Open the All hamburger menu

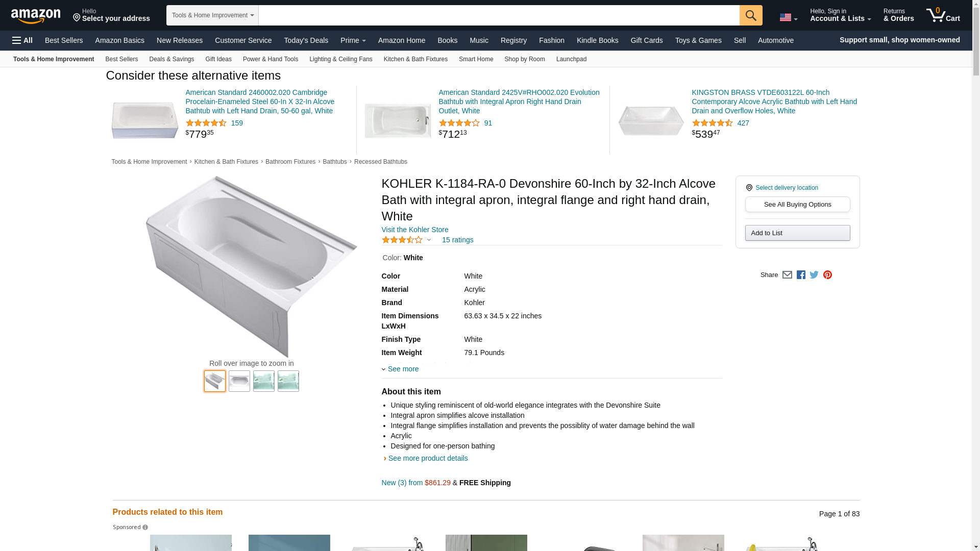click(22, 40)
